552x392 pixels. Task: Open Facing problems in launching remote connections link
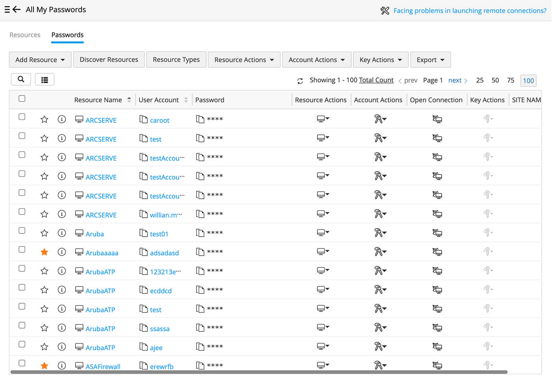point(470,11)
